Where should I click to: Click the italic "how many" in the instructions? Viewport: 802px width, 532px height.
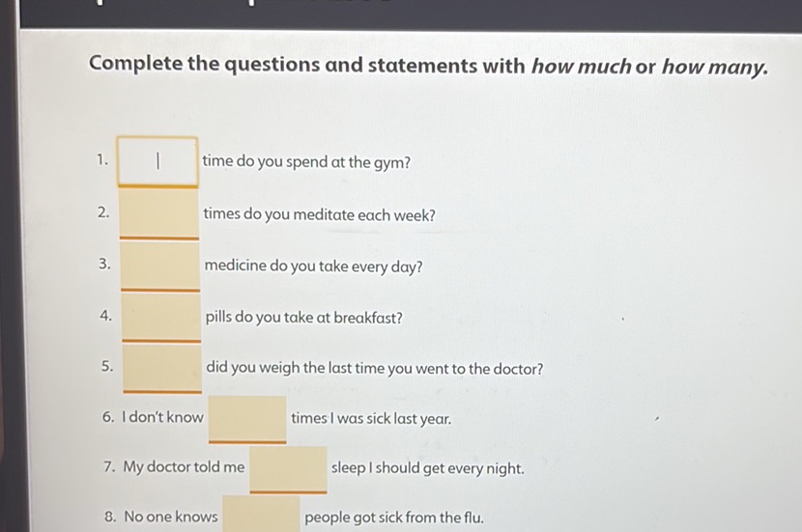point(715,67)
